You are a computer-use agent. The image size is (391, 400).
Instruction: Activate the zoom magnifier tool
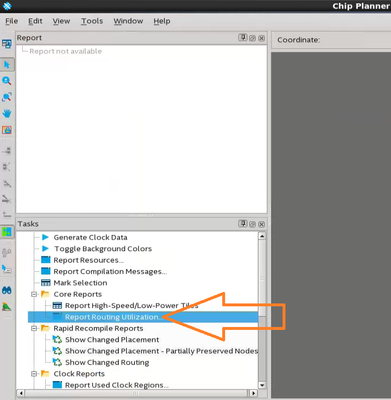[x=7, y=81]
